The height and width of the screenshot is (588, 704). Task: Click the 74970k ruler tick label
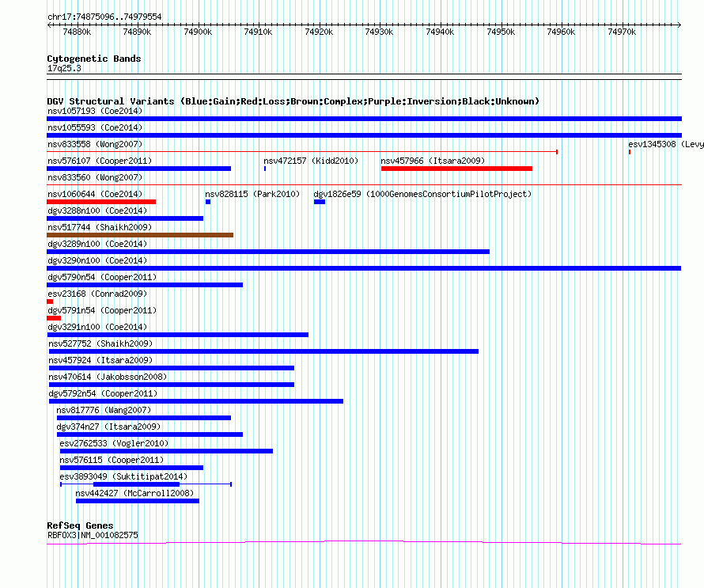point(622,32)
